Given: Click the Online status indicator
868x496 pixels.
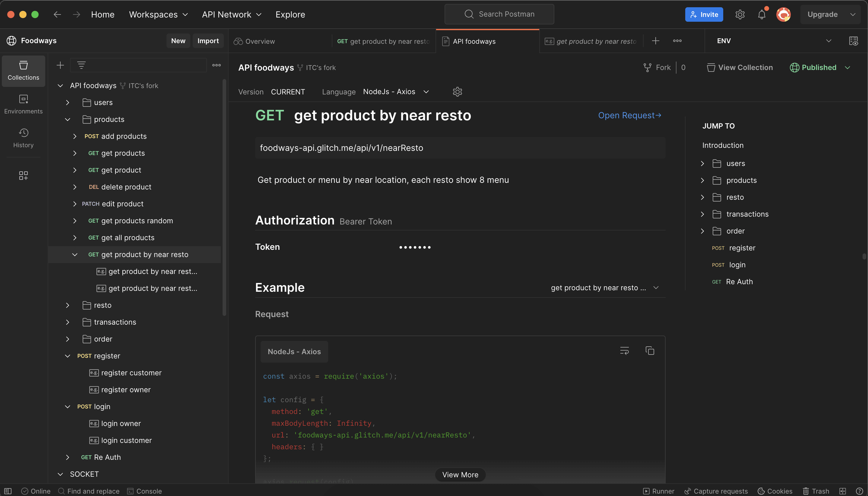Looking at the screenshot, I should point(36,491).
